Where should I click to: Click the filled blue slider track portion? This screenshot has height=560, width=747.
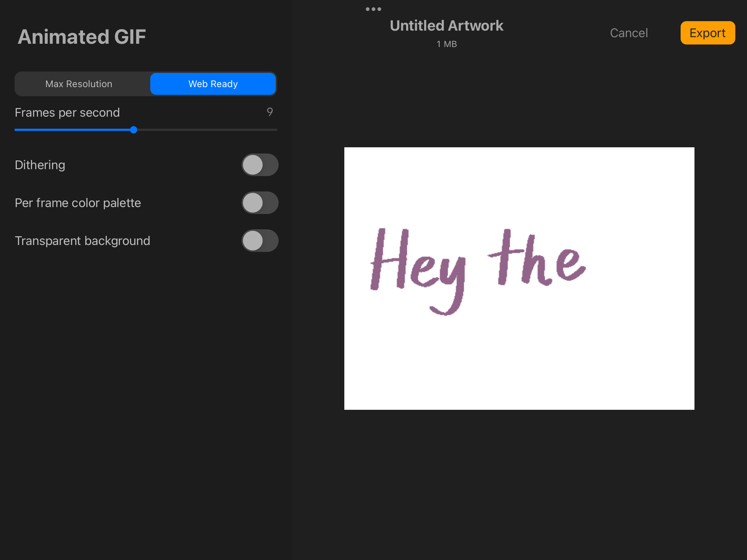click(x=73, y=130)
